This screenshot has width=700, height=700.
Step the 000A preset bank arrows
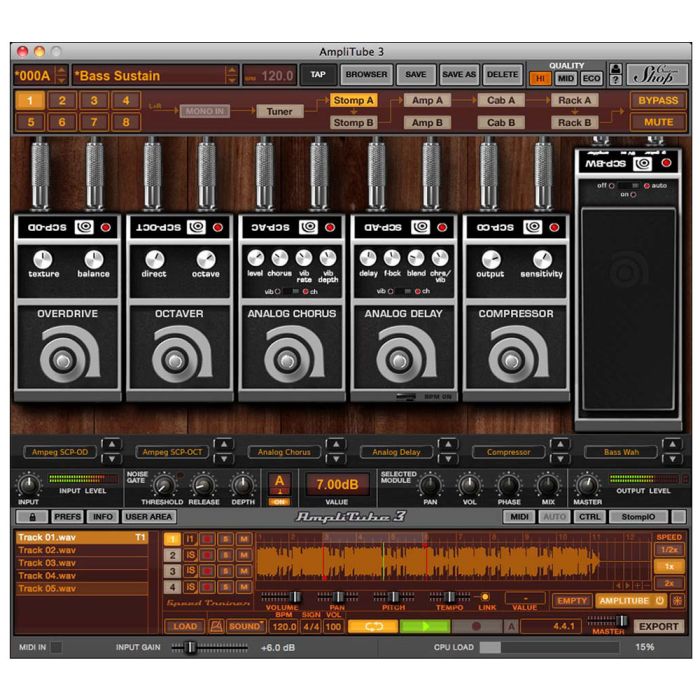pos(62,75)
